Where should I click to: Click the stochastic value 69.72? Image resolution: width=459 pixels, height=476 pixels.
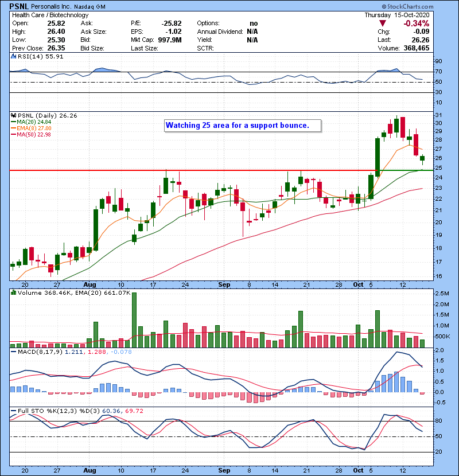[134, 411]
